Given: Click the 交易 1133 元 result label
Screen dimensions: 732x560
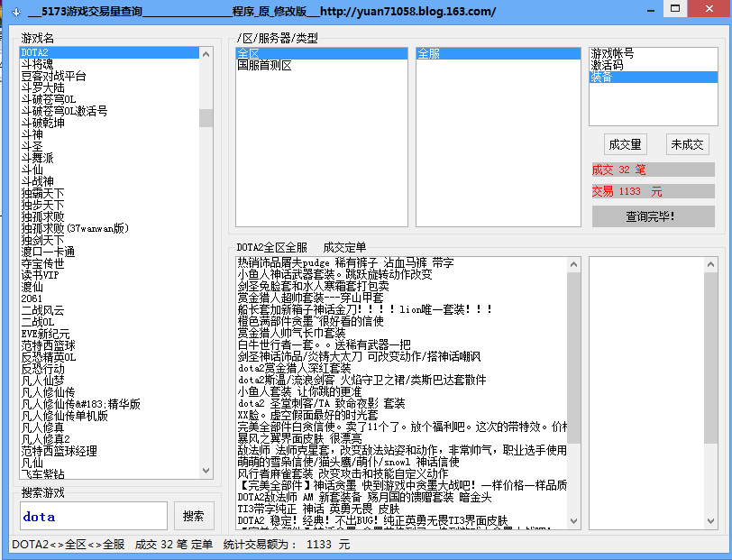Looking at the screenshot, I should click(653, 191).
